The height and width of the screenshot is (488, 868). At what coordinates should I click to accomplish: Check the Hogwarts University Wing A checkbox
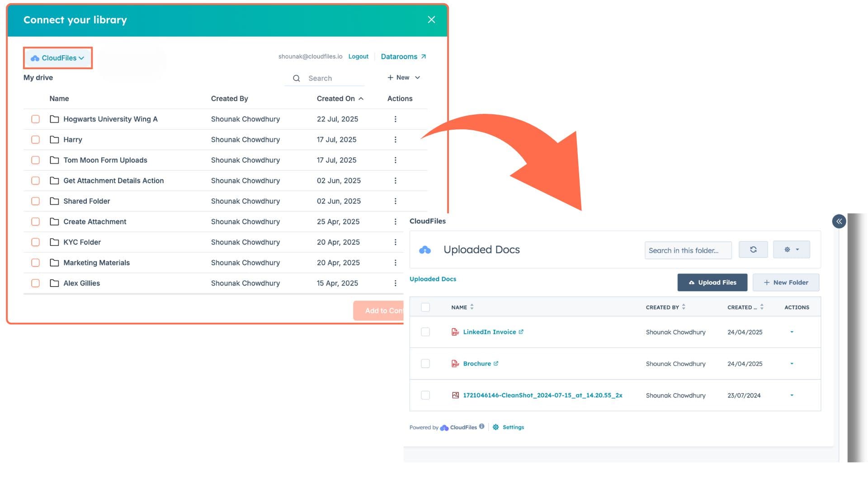point(35,119)
